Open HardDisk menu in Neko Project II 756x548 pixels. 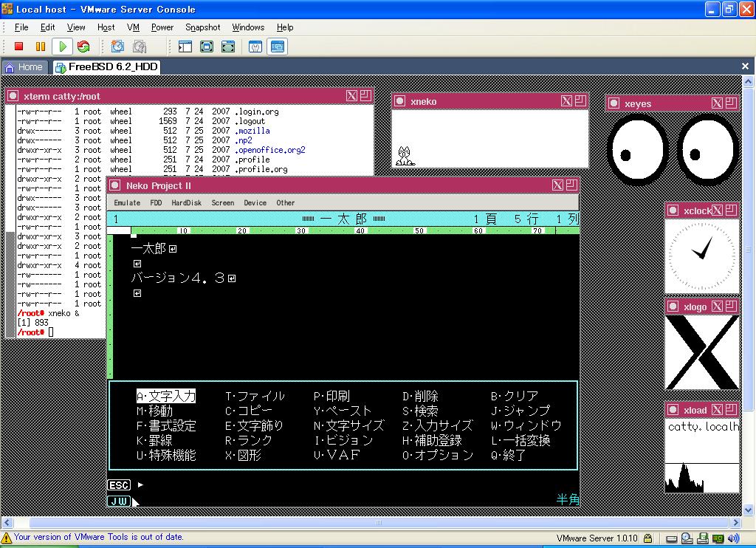click(x=187, y=202)
